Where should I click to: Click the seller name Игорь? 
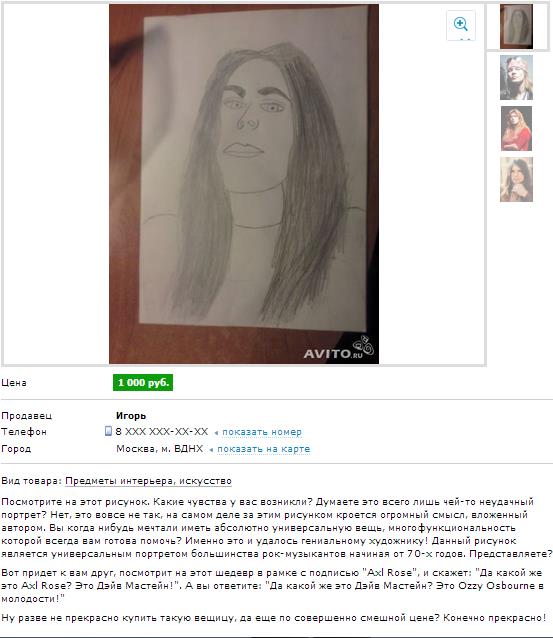[131, 416]
